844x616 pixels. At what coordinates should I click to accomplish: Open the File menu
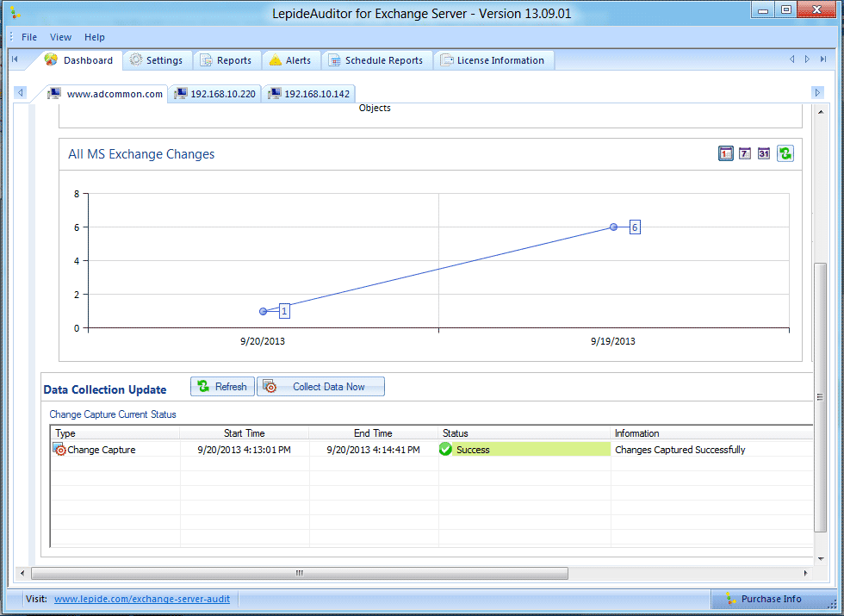tap(29, 37)
